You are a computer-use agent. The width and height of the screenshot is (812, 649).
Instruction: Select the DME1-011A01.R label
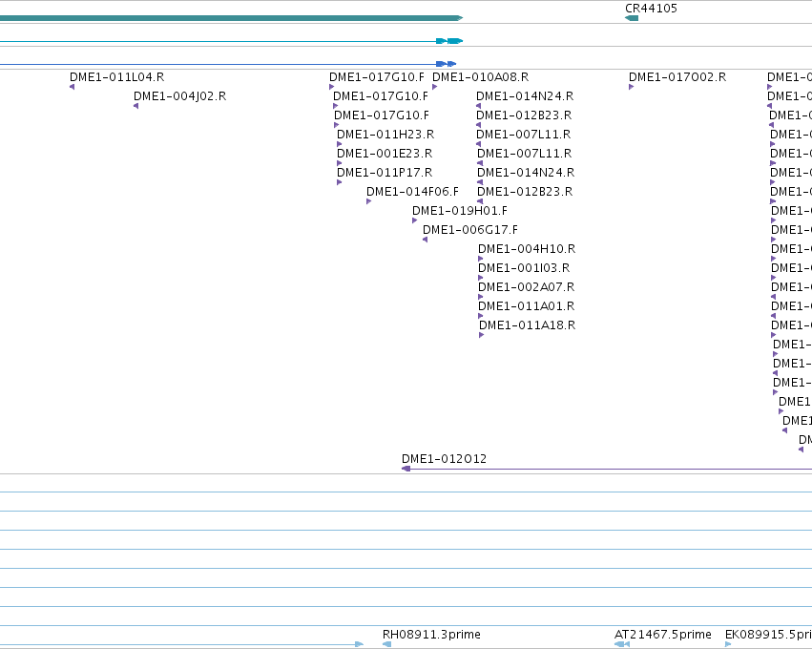click(526, 306)
